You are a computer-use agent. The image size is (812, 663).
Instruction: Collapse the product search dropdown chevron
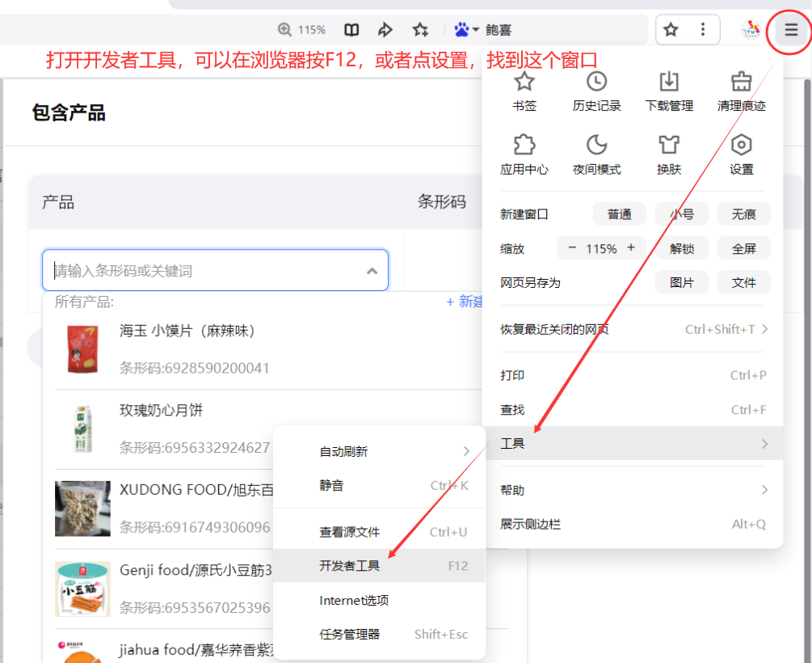372,271
